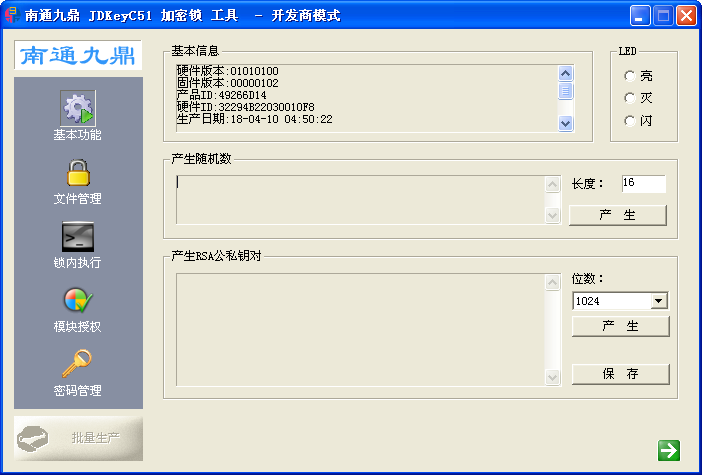Click the 生产日期 line
Image resolution: width=702 pixels, height=475 pixels.
pos(254,119)
